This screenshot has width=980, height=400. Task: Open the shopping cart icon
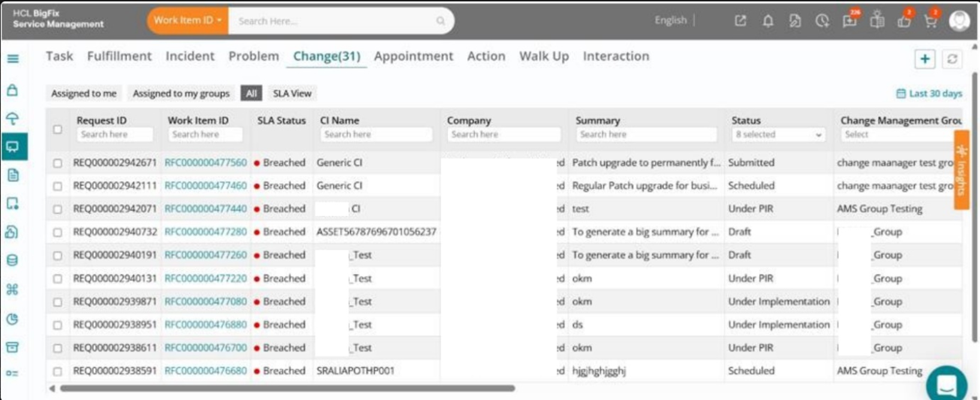930,21
